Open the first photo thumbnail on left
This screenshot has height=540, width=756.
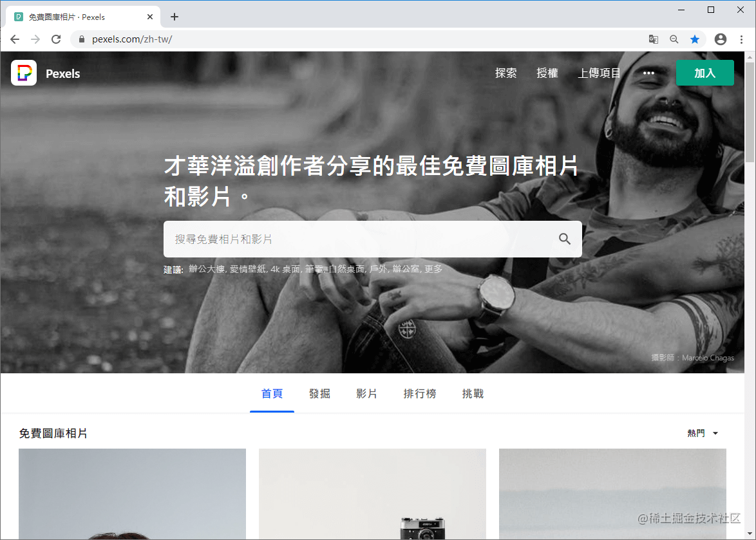(x=132, y=494)
